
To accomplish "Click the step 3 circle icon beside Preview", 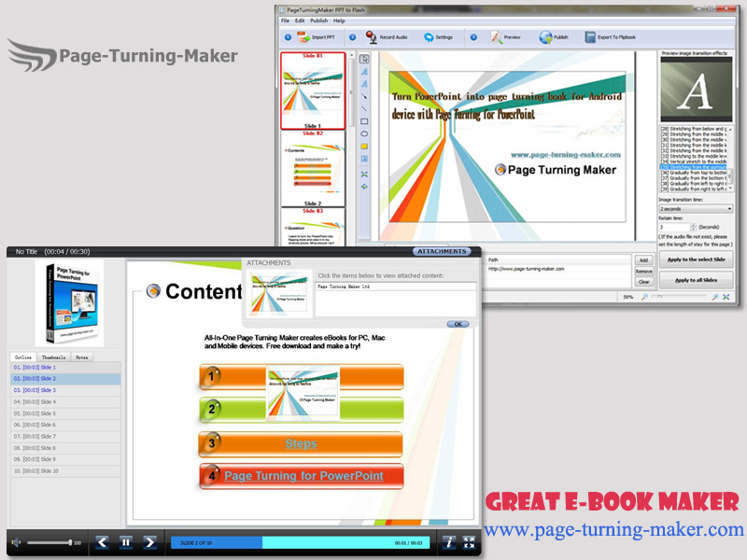I will (473, 37).
